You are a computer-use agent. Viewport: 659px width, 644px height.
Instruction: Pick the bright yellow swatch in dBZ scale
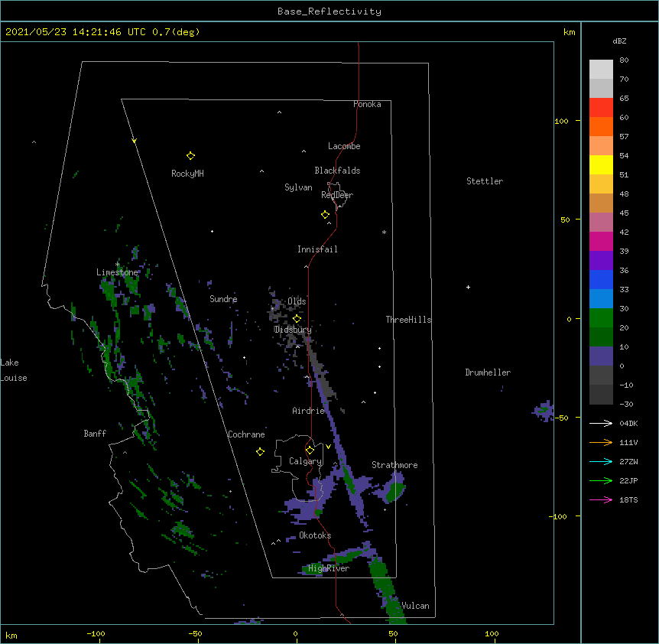pyautogui.click(x=601, y=164)
